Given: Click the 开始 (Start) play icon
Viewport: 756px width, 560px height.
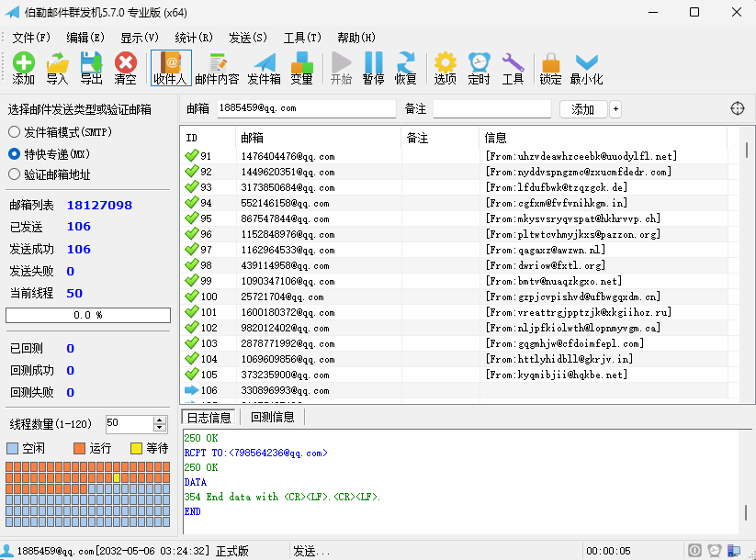Looking at the screenshot, I should pyautogui.click(x=341, y=68).
